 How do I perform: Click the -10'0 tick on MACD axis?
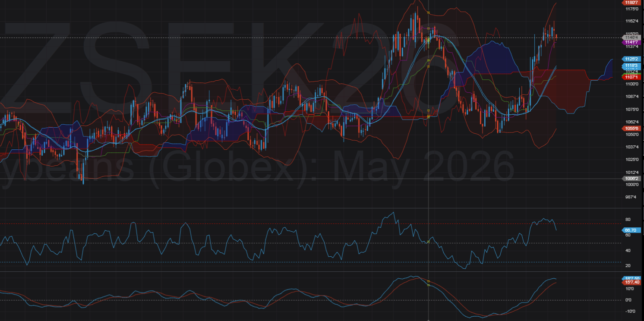tap(630, 311)
